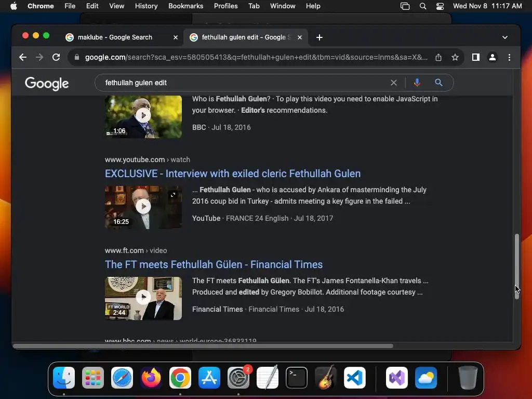Click the www.youtube.com › watch breadcrumb
Viewport: 532px width, 399px height.
(147, 159)
